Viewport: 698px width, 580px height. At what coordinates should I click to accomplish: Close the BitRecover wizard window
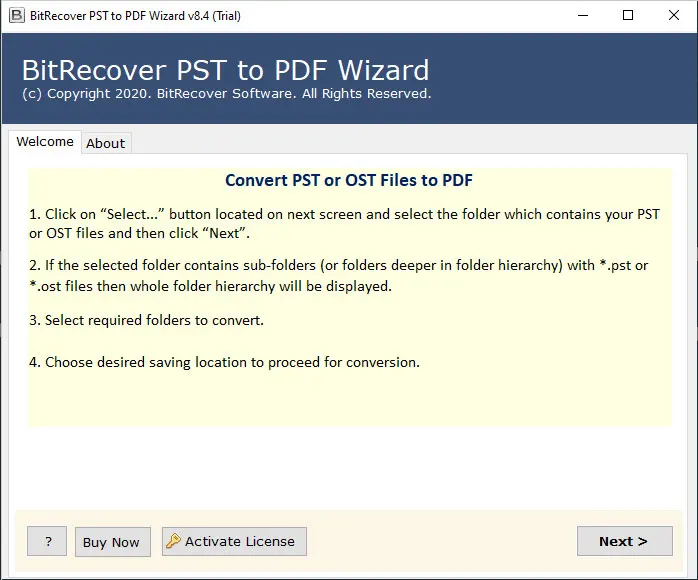point(674,15)
